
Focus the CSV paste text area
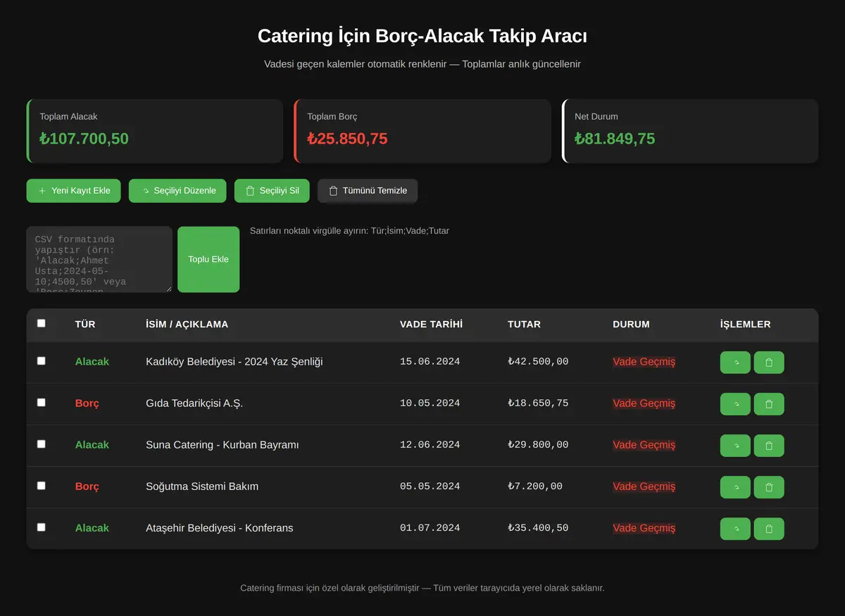99,259
